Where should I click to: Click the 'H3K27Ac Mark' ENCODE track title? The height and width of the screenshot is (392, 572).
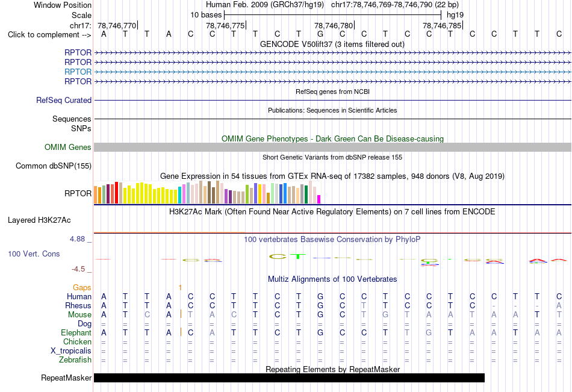click(x=332, y=212)
